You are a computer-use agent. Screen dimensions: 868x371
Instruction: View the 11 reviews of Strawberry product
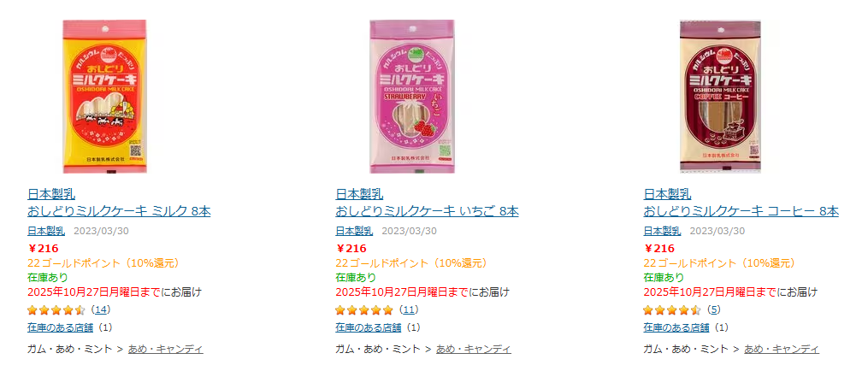(x=409, y=309)
